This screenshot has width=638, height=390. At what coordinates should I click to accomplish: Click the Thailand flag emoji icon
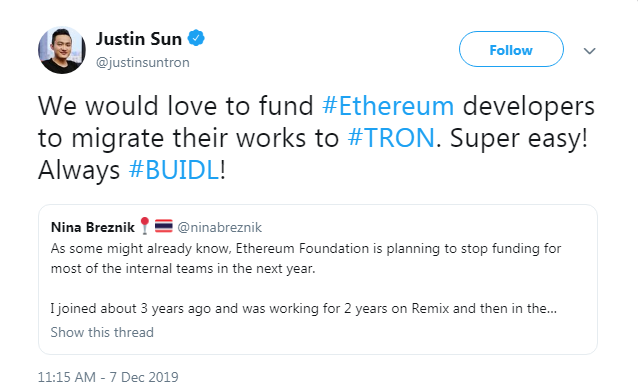tap(164, 226)
